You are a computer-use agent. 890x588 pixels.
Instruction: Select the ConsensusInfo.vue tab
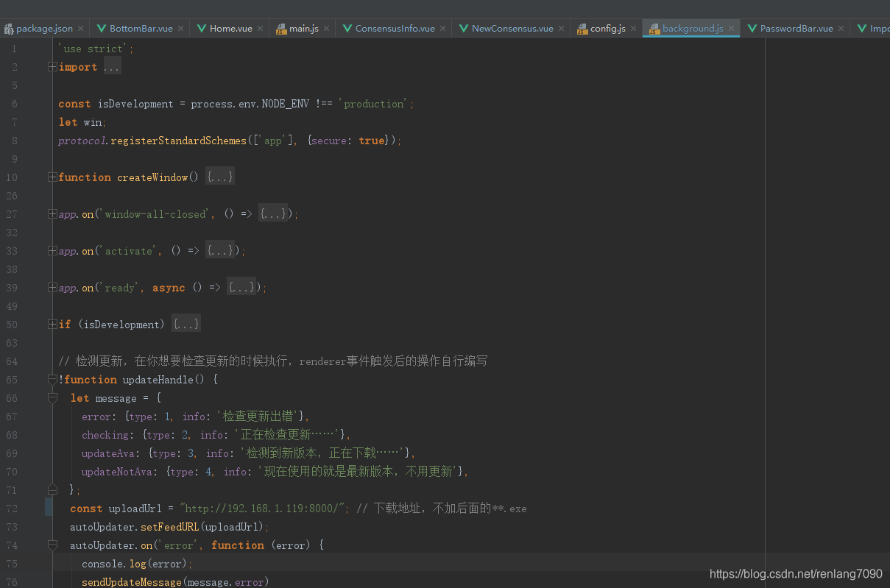pos(395,29)
